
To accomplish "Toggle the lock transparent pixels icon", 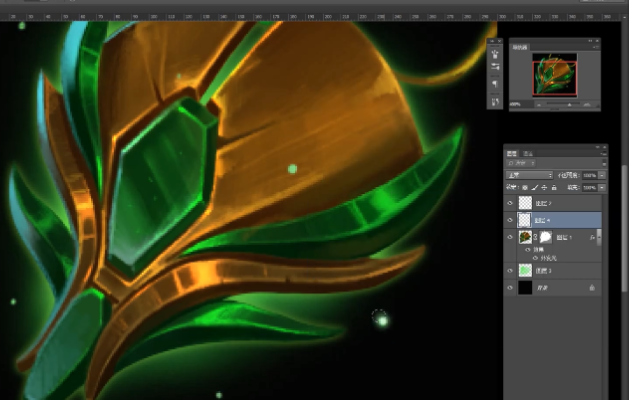I will [525, 187].
